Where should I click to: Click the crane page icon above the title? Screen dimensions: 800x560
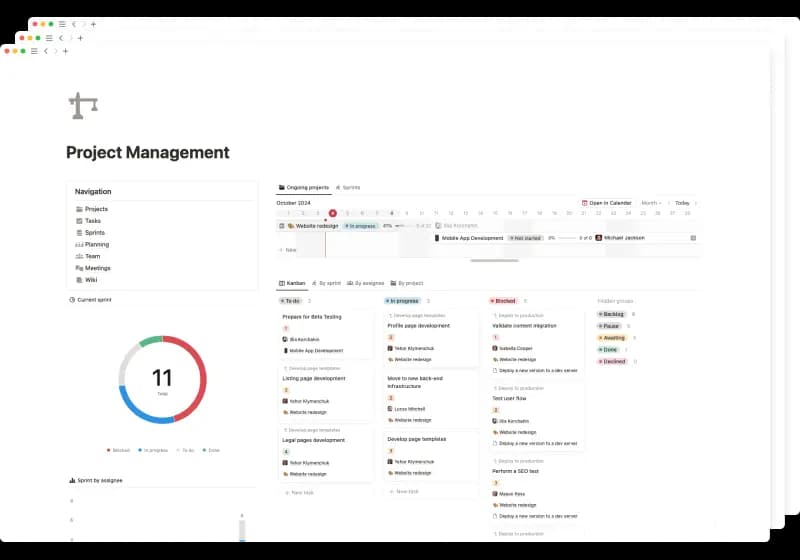83,105
